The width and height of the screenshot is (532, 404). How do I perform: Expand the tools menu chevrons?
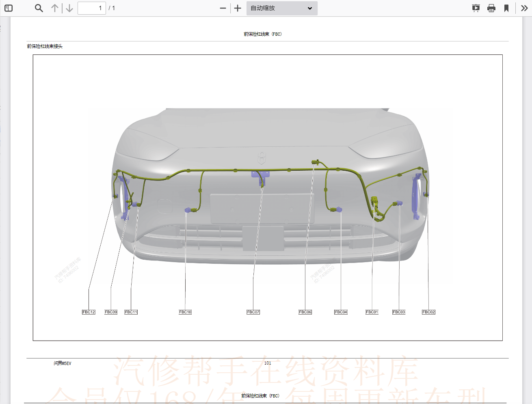(524, 8)
